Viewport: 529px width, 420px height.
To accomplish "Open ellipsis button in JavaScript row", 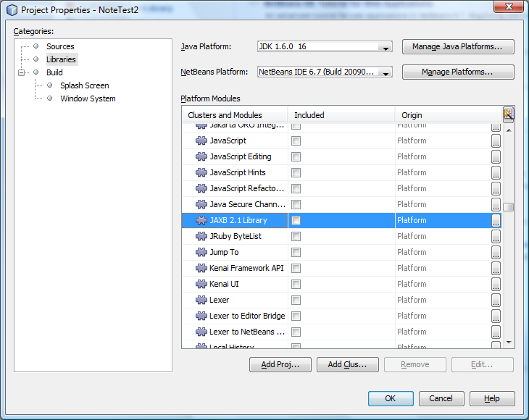I will click(x=496, y=141).
